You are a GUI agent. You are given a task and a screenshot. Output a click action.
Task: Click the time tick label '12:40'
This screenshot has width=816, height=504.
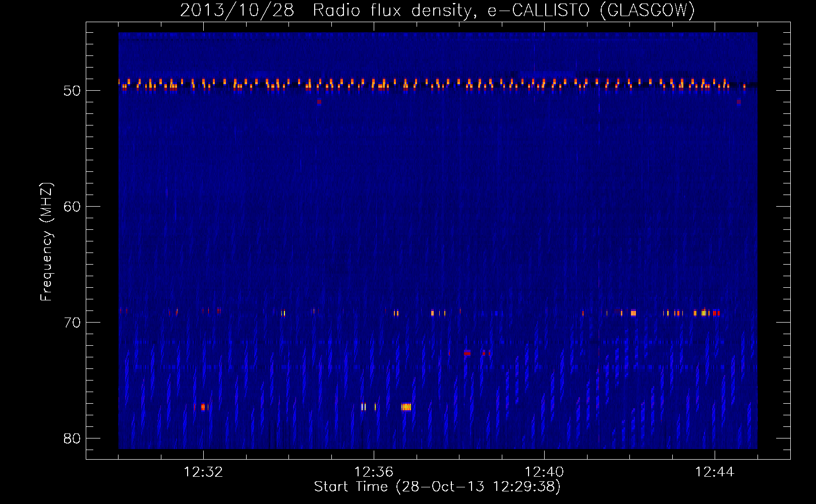point(544,472)
